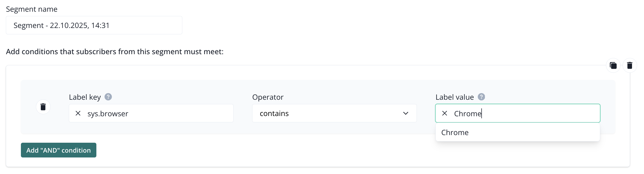Viewport: 644px width, 174px height.
Task: Select the Chrome suggestion from the dropdown list
Action: coord(455,133)
